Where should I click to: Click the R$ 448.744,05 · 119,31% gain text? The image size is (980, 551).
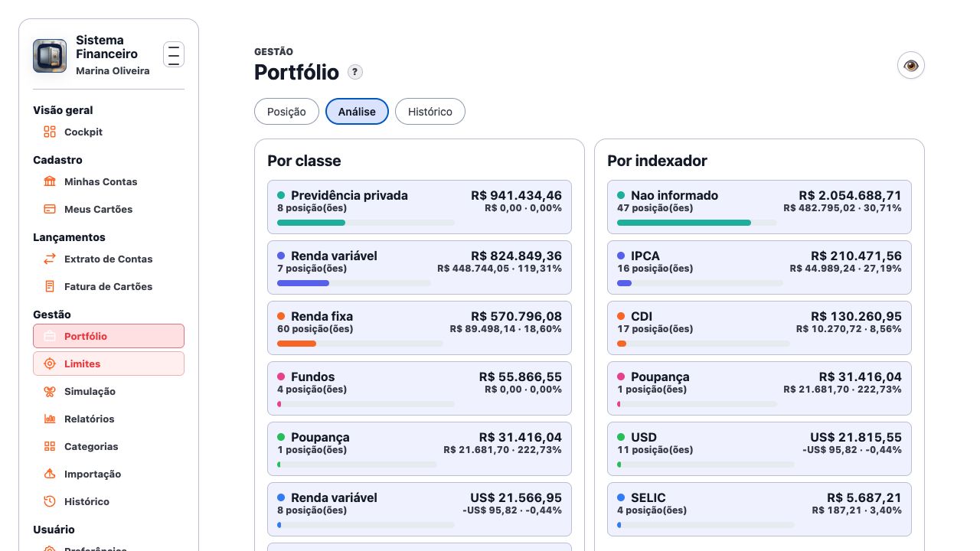tap(499, 269)
